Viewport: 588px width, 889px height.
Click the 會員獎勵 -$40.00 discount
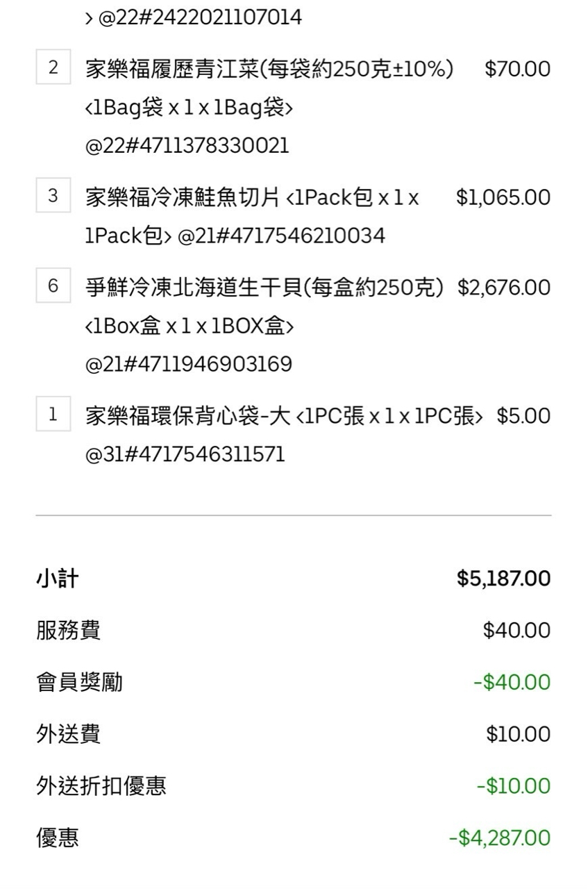(x=512, y=682)
